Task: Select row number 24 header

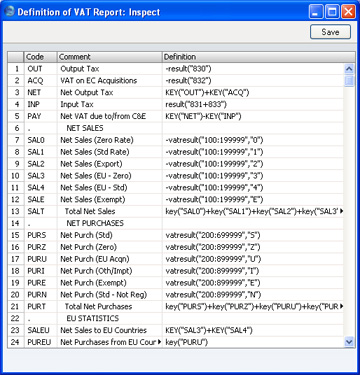Action: coord(16,342)
